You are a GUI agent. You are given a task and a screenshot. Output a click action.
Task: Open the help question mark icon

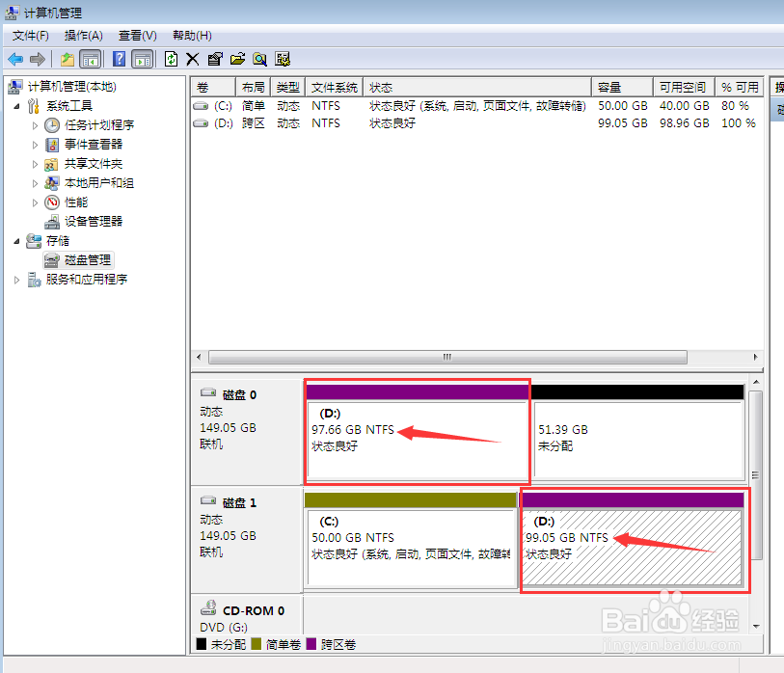click(119, 59)
